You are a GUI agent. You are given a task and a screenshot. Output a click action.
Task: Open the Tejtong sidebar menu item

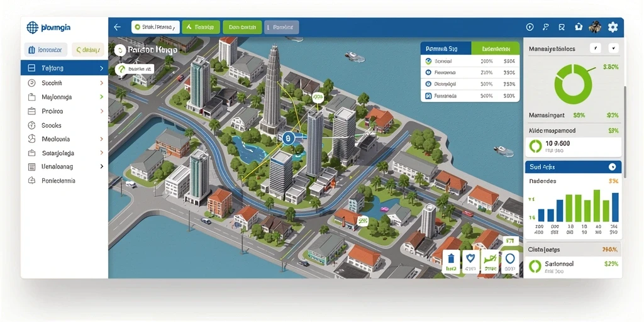point(65,68)
